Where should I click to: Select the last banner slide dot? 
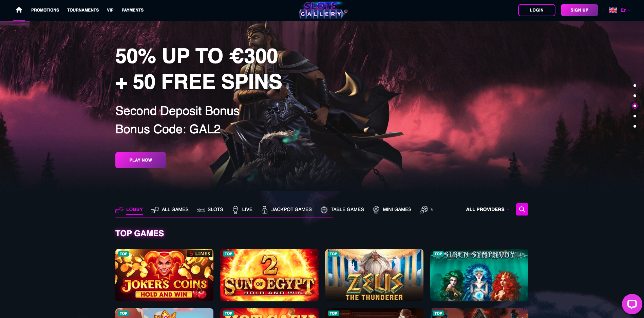coord(634,126)
